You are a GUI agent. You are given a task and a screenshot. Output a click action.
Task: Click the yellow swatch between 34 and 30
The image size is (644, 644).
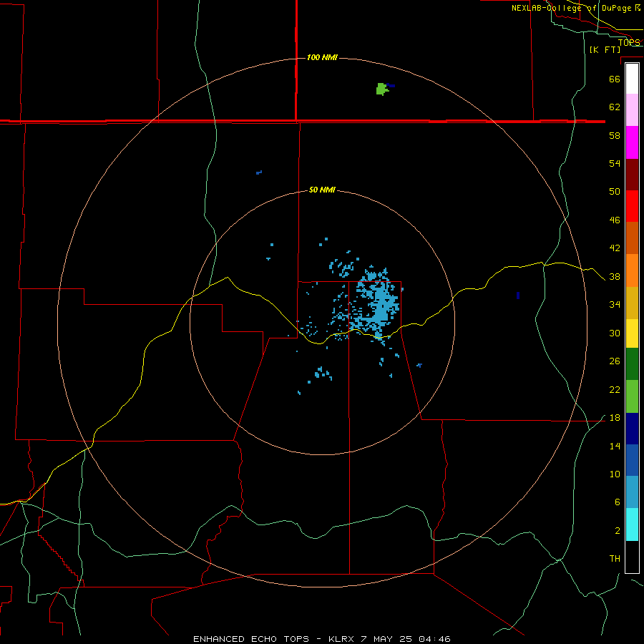[632, 333]
